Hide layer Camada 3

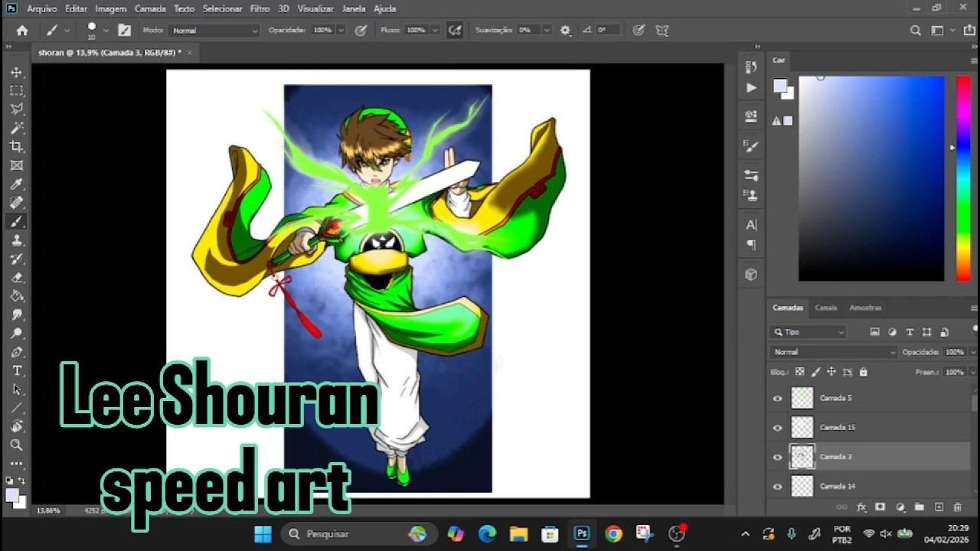778,457
